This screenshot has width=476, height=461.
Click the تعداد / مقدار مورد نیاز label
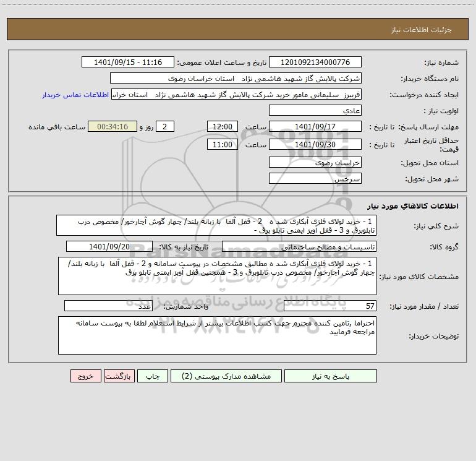pyautogui.click(x=424, y=306)
